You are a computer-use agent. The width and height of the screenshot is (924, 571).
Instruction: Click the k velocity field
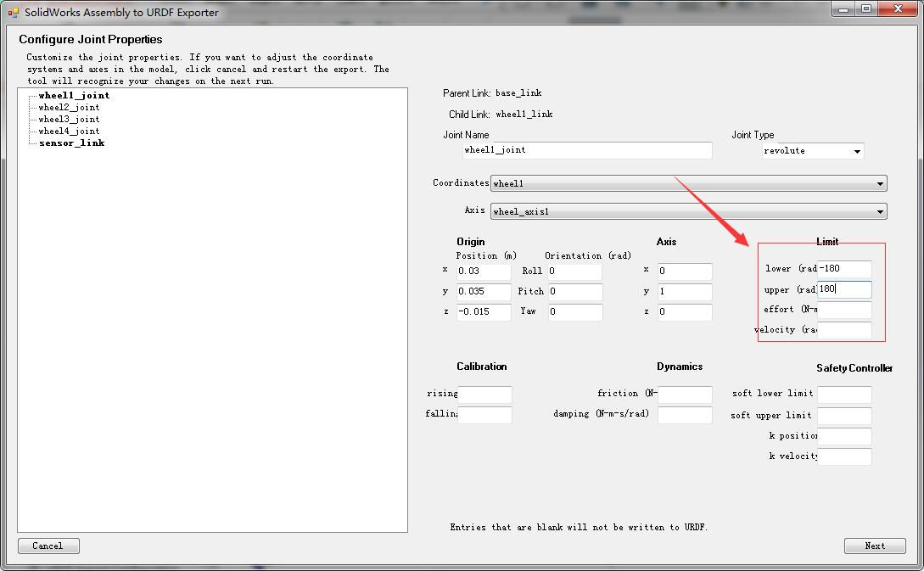tap(844, 456)
